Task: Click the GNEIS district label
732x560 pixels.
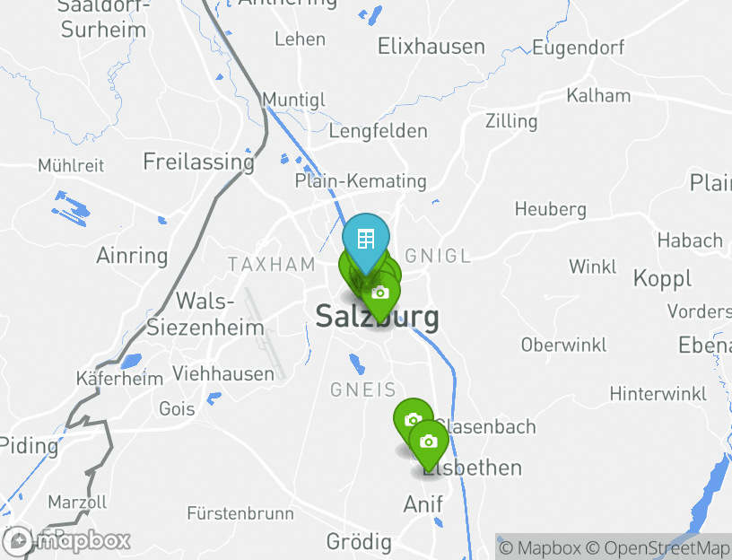Action: pyautogui.click(x=363, y=390)
